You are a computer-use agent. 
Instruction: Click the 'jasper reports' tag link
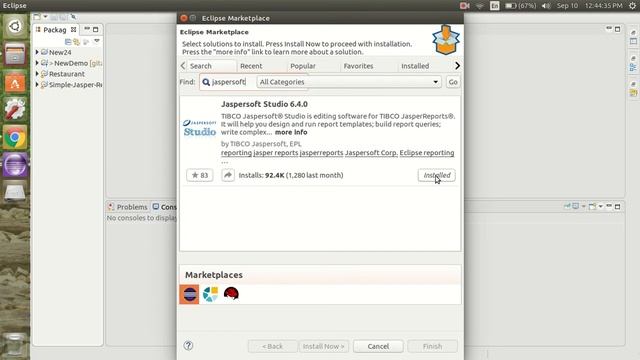(276, 153)
